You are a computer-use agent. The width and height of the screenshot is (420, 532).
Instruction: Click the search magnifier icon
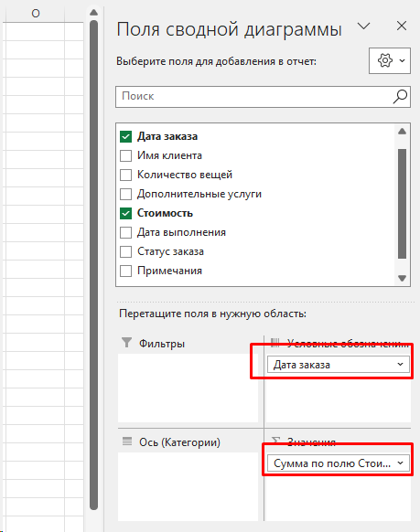[400, 96]
